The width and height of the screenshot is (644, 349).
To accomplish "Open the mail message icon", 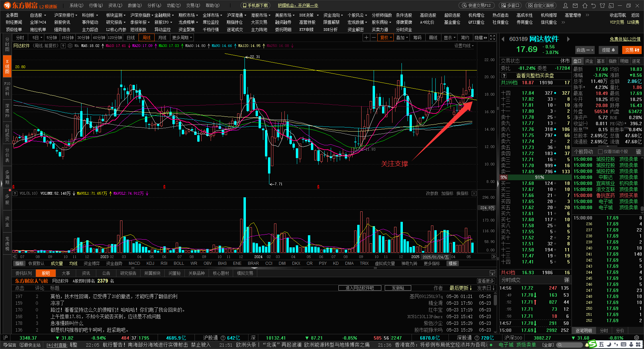I will 575,6.
